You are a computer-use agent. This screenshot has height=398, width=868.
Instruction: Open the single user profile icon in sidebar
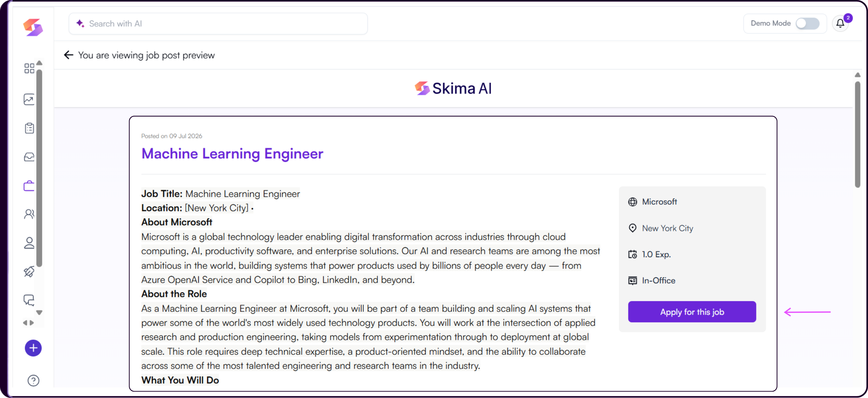click(x=29, y=243)
